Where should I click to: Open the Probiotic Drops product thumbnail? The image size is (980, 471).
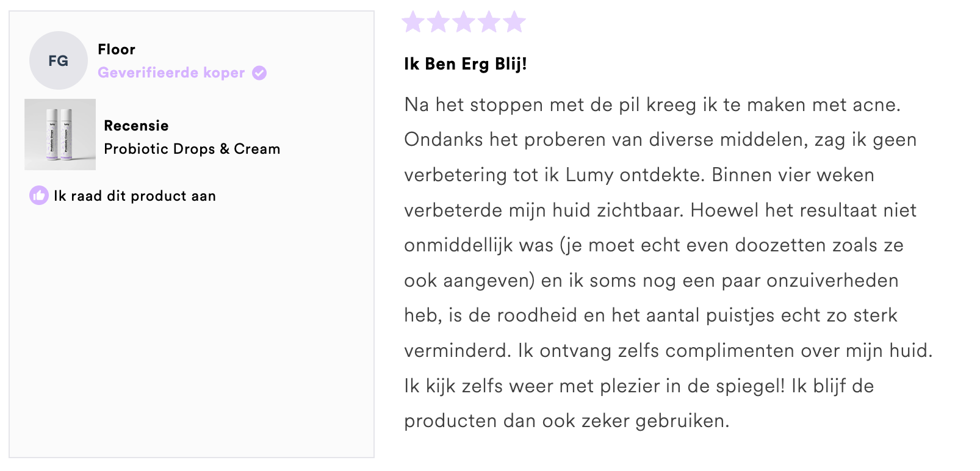pyautogui.click(x=60, y=134)
